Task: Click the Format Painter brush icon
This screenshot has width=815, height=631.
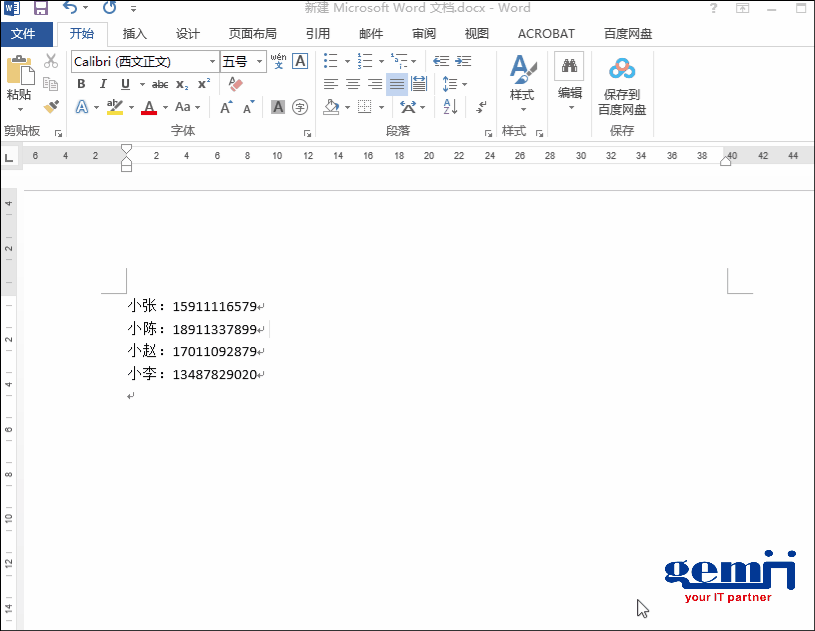Action: click(51, 107)
